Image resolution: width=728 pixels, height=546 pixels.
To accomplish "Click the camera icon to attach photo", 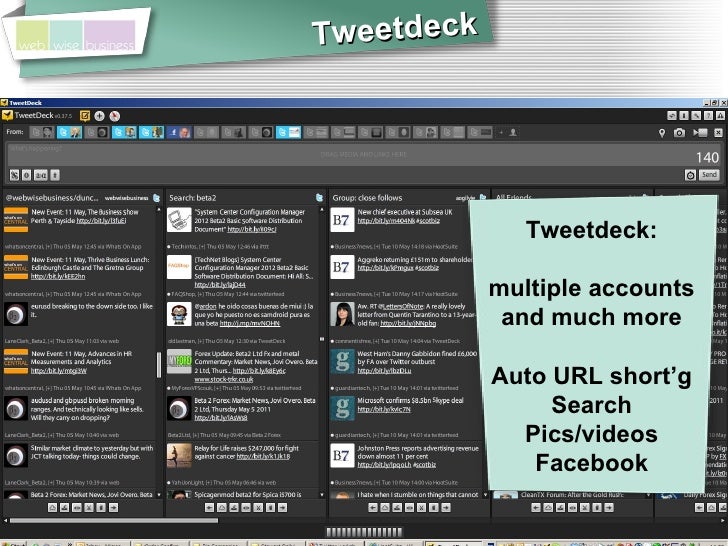I will [x=679, y=133].
